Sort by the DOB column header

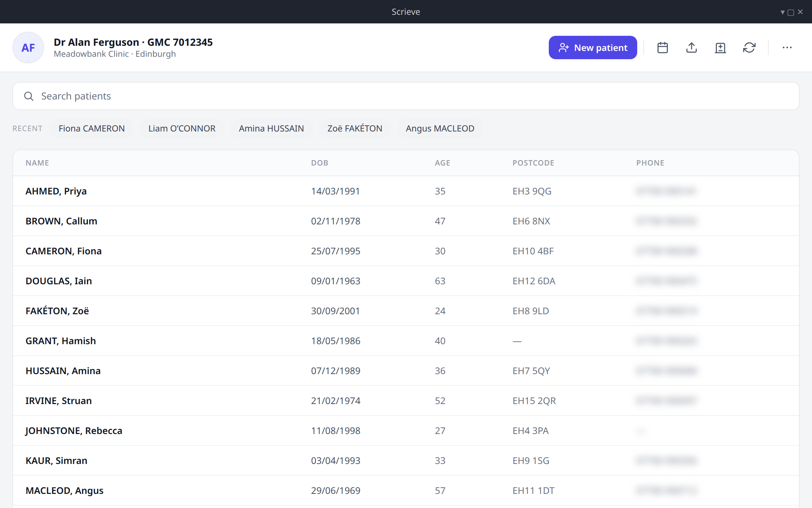pyautogui.click(x=320, y=163)
